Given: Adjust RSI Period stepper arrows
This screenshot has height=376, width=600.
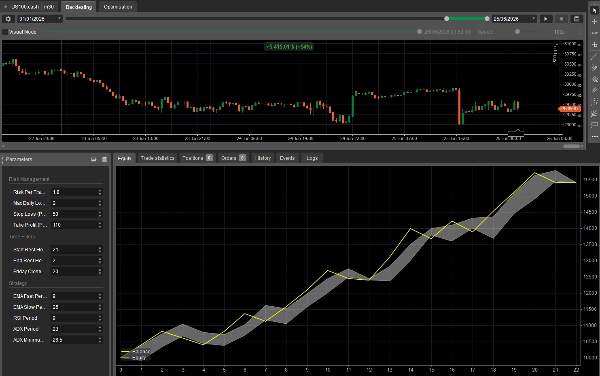Looking at the screenshot, I should (100, 318).
